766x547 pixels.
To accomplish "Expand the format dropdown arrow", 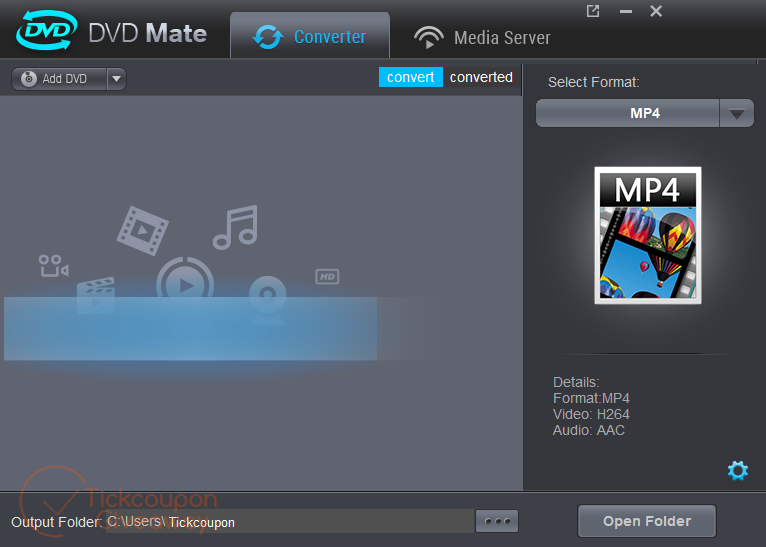I will pyautogui.click(x=737, y=114).
